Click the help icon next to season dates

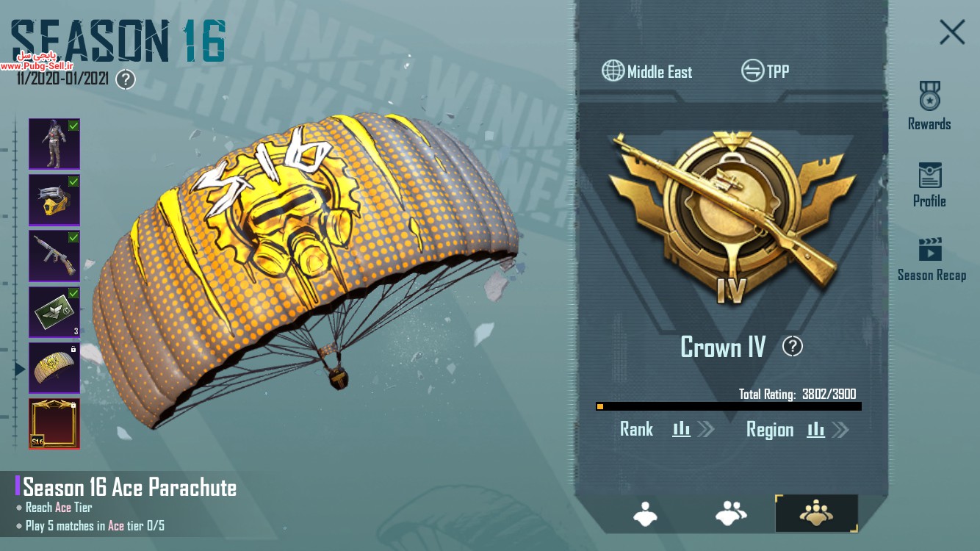[126, 79]
